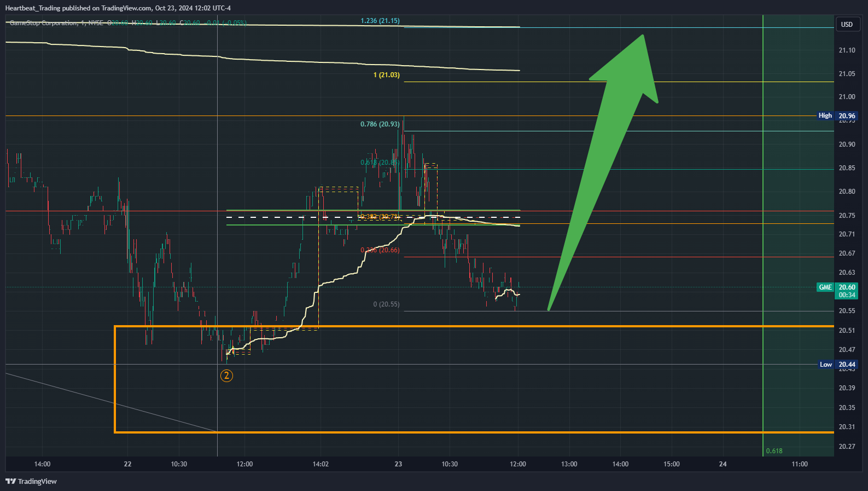
Task: Click the 11:00 time axis label
Action: [x=800, y=464]
